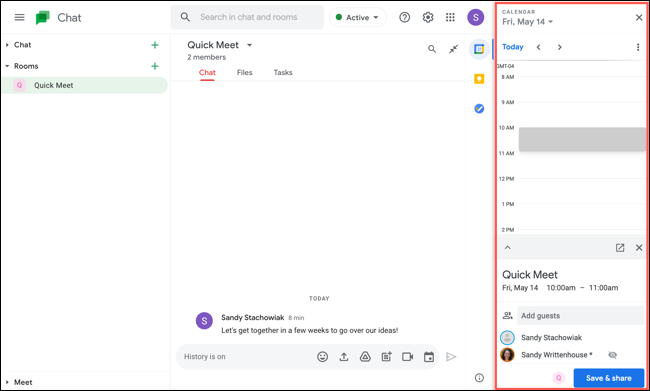Start a new chat with plus icon
This screenshot has height=391, width=650.
tap(155, 45)
